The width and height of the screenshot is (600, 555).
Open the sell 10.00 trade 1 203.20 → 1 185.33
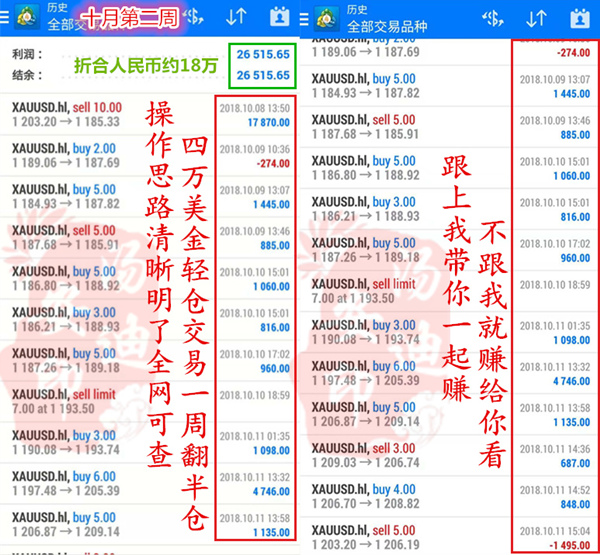coord(149,114)
